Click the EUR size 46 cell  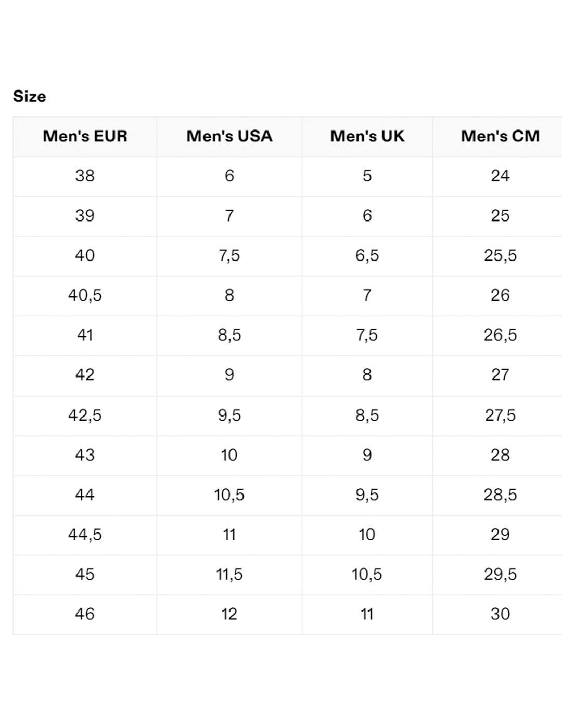pos(85,614)
